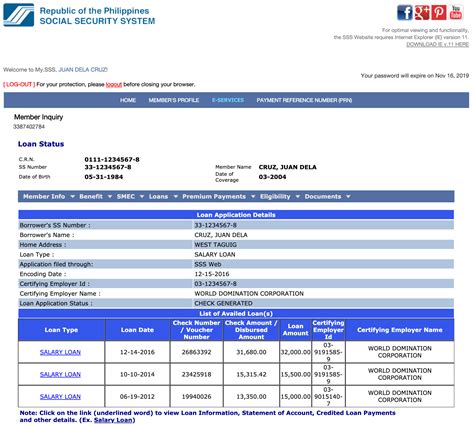This screenshot has height=428, width=474.
Task: Open Payment Reference Number (PRN) menu
Action: (x=304, y=100)
